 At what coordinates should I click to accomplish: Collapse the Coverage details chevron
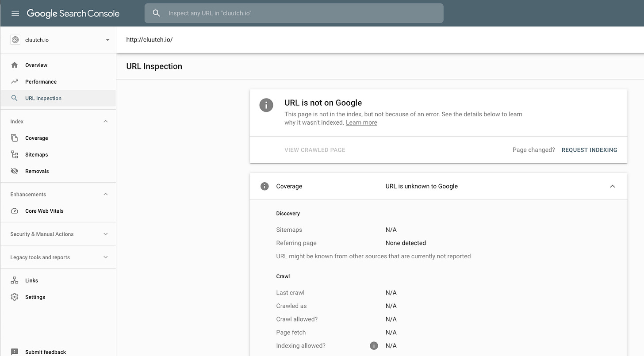[x=613, y=186]
